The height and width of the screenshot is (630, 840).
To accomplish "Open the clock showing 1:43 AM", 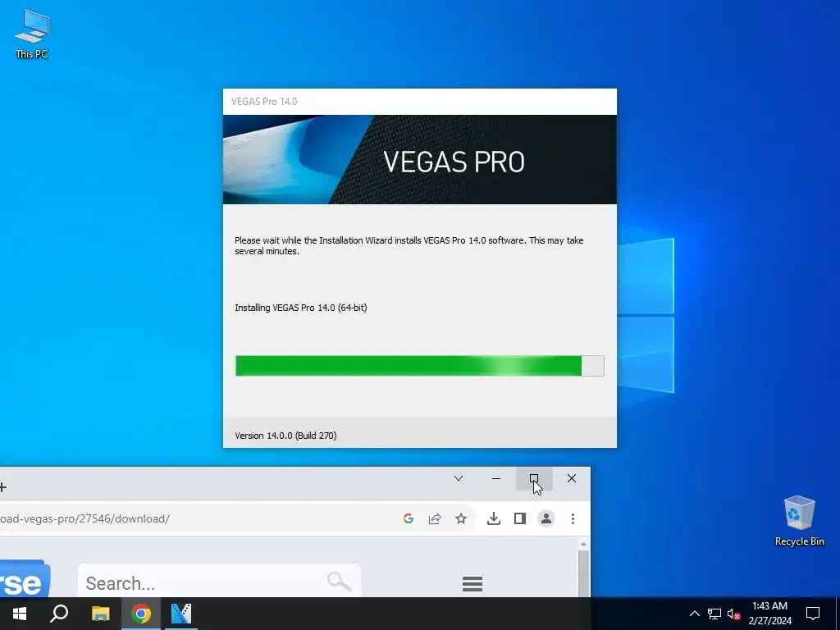I will pyautogui.click(x=769, y=614).
